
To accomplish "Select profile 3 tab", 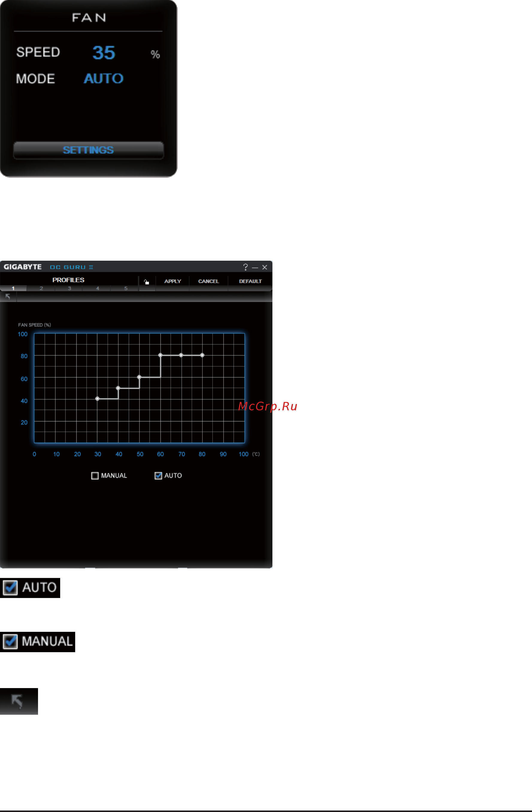I will pos(69,288).
